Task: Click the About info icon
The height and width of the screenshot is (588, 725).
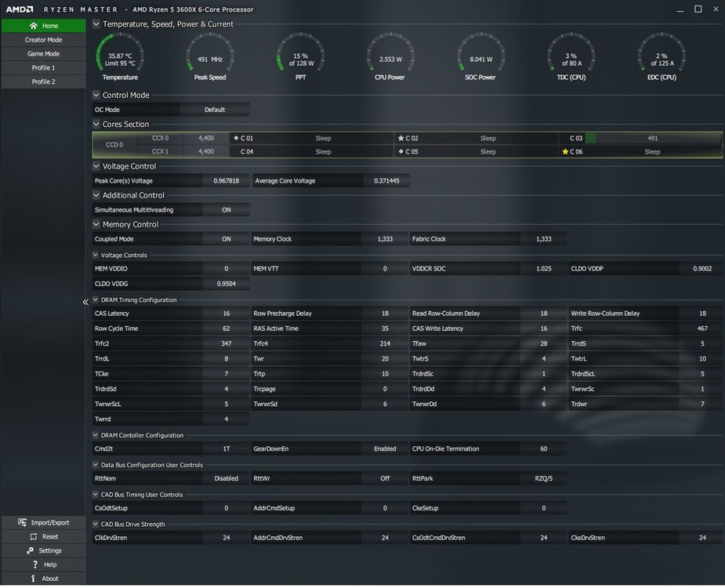Action: (33, 579)
